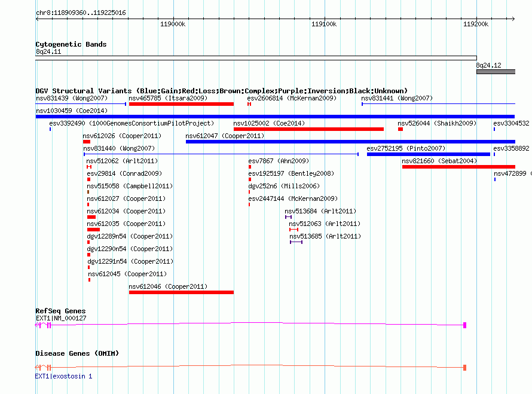The width and height of the screenshot is (532, 394).
Task: Click the nsv513684 (Arlt2011) inversion label
Action: tap(320, 211)
